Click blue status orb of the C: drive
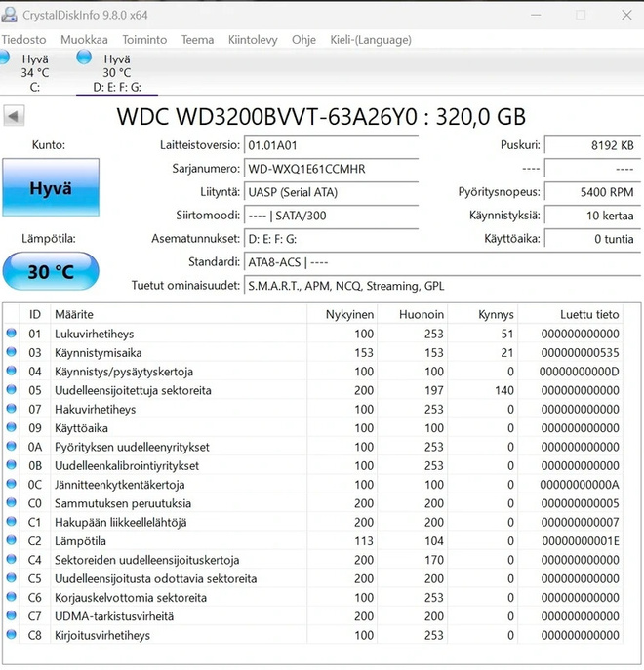The image size is (644, 670). coord(4,58)
